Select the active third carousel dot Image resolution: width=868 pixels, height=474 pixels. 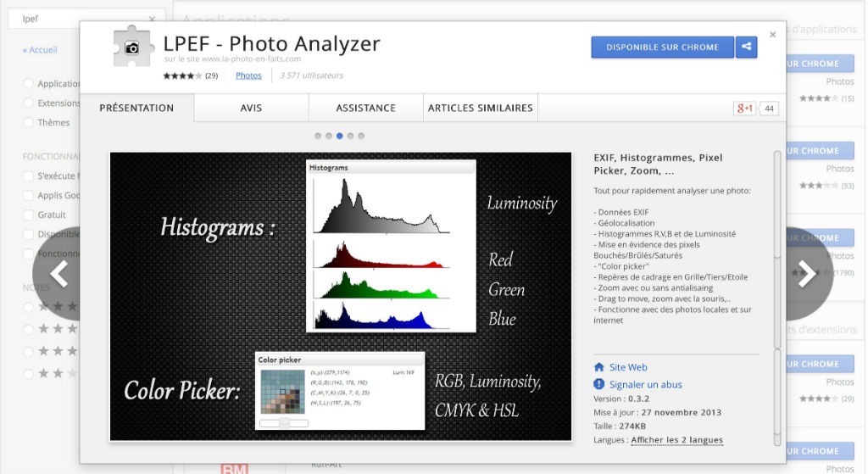tap(339, 136)
